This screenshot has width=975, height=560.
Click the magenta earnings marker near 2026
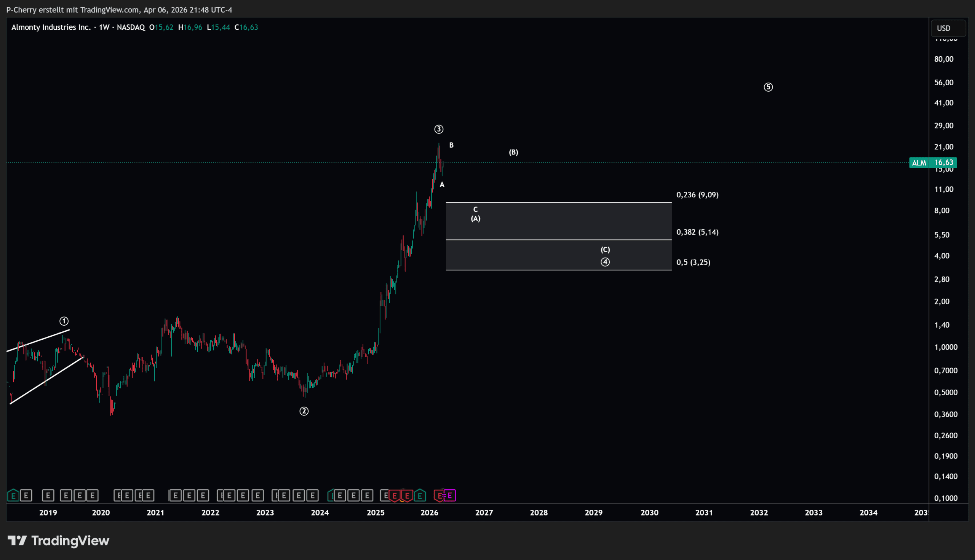point(449,495)
